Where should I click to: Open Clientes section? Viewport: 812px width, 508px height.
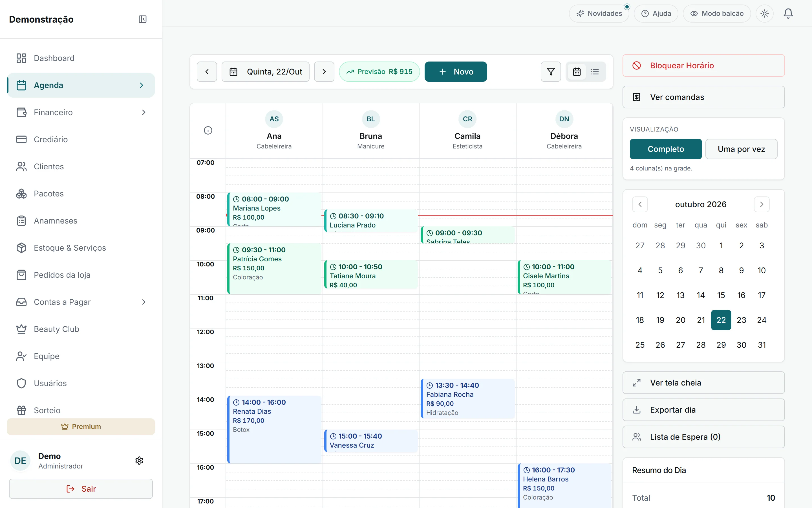[x=81, y=167]
